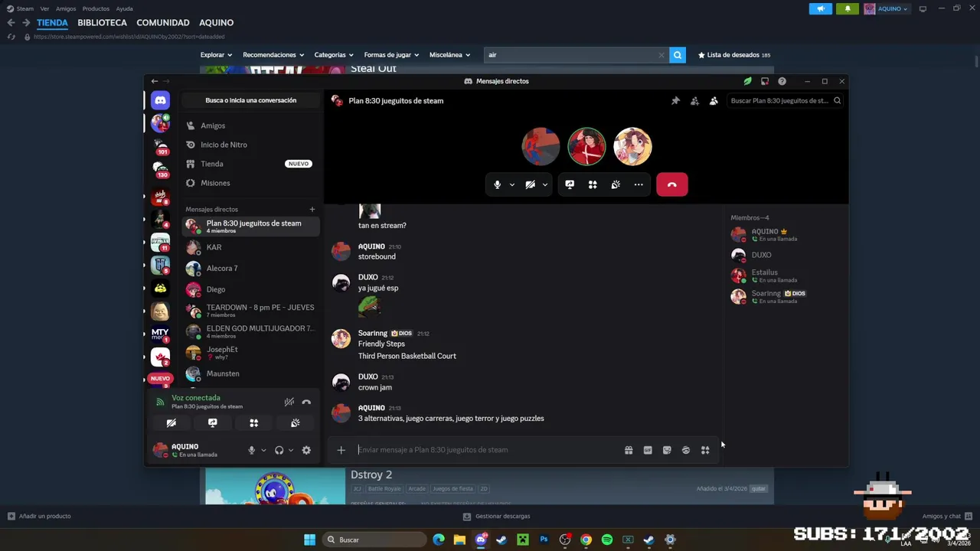
Task: Open apps launcher in message bar
Action: pos(705,450)
